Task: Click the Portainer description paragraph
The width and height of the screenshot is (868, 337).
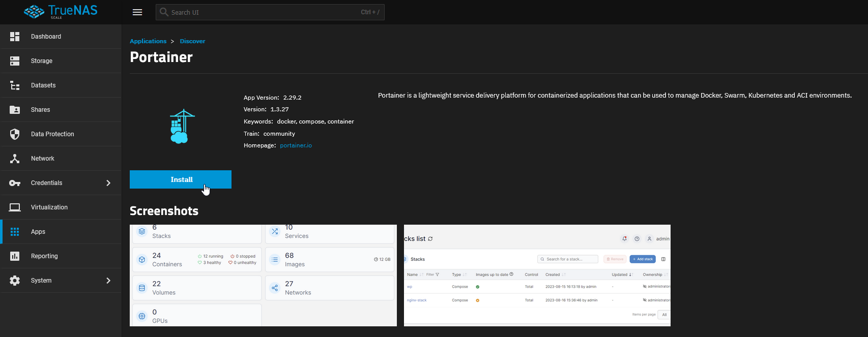Action: [x=615, y=96]
